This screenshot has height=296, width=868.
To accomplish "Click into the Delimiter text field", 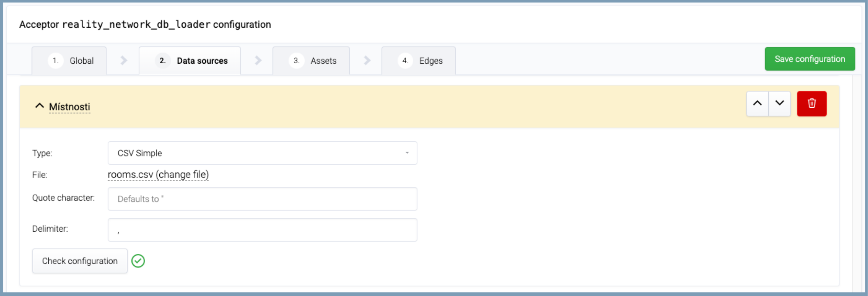I will tap(262, 230).
